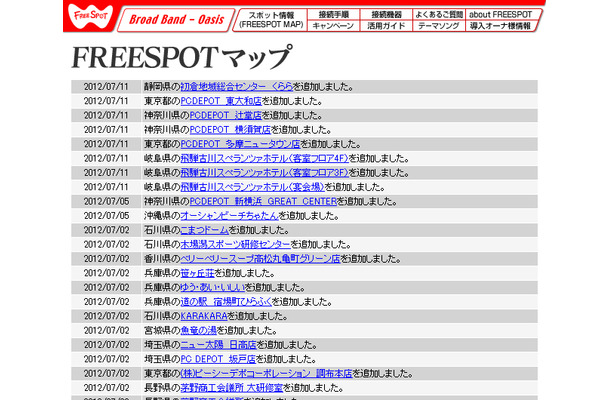Open ベリーベリースープ高松丸亀町グリーン店 link
The width and height of the screenshot is (610, 400).
(x=260, y=259)
